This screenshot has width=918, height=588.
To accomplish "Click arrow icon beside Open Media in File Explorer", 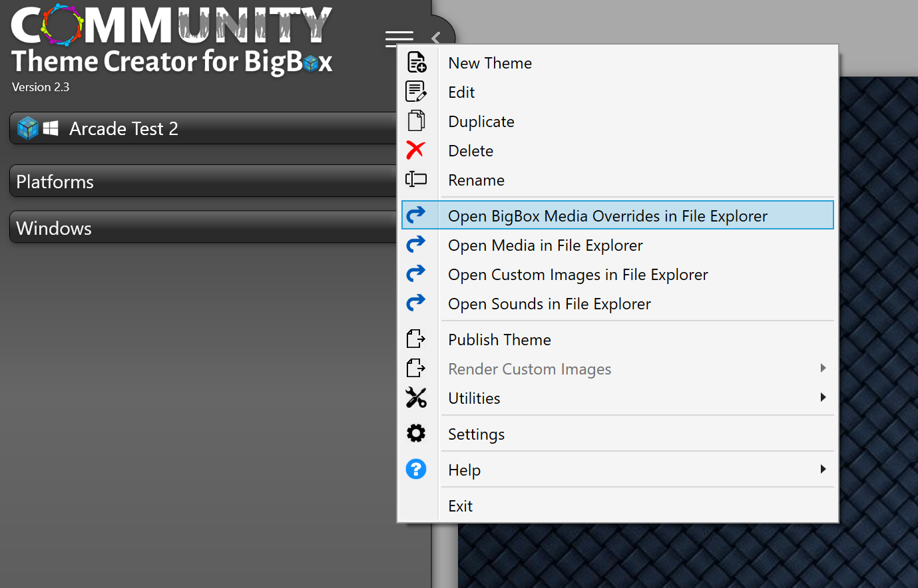I will coord(416,244).
